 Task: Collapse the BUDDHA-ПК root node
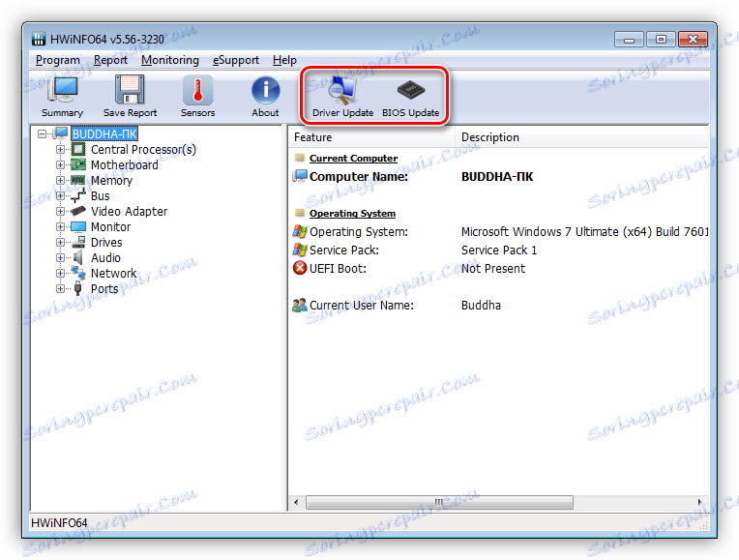tap(42, 133)
